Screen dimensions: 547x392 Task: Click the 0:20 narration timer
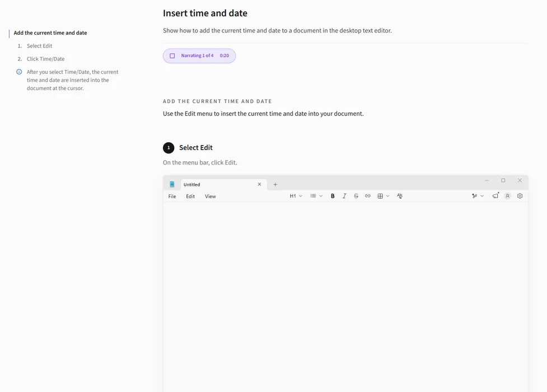(225, 56)
